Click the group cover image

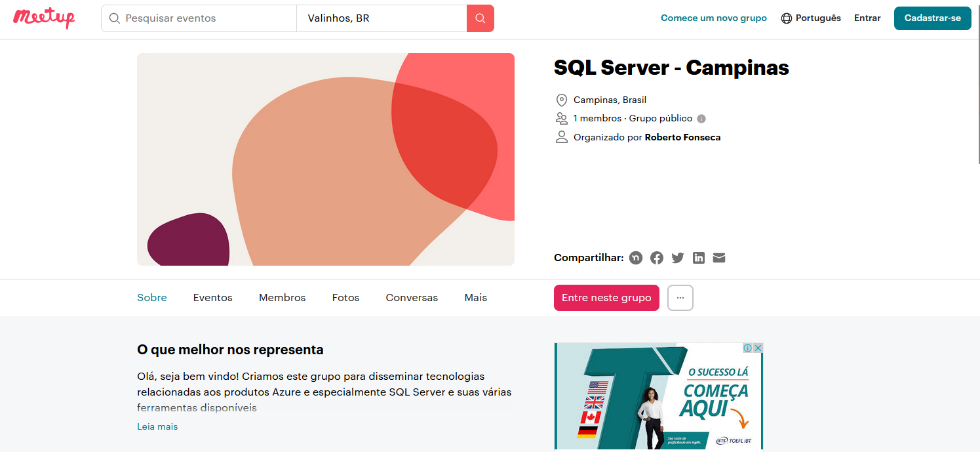click(x=325, y=159)
